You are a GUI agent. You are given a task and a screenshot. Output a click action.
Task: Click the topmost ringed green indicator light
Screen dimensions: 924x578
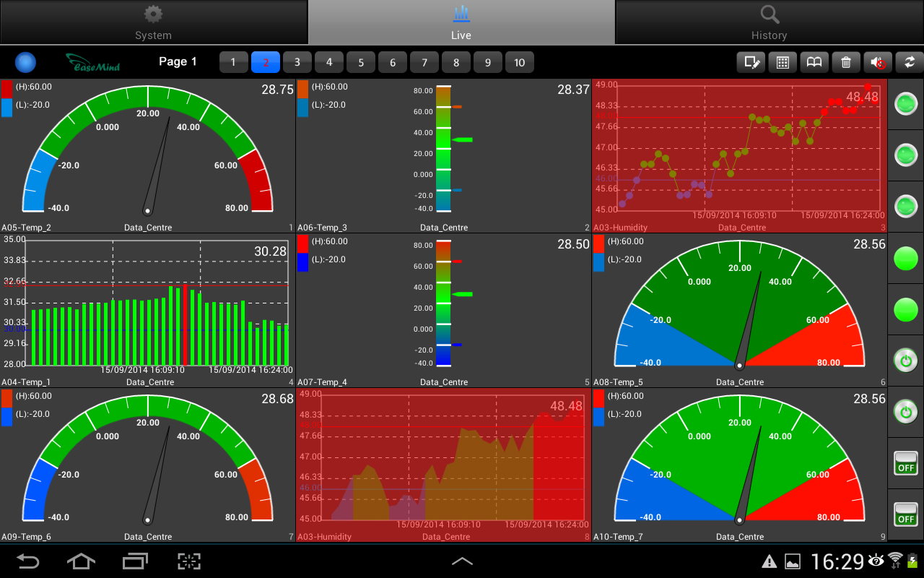click(905, 104)
